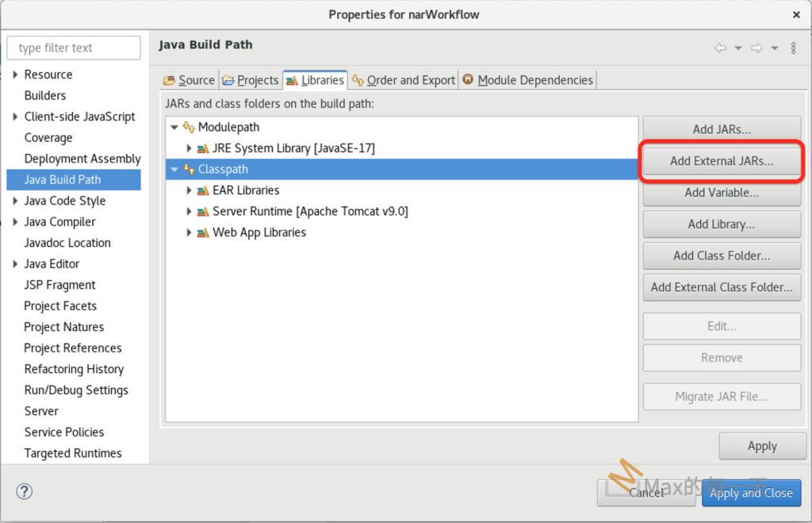812x523 pixels.
Task: Open the view menu three-dots icon
Action: pyautogui.click(x=794, y=48)
